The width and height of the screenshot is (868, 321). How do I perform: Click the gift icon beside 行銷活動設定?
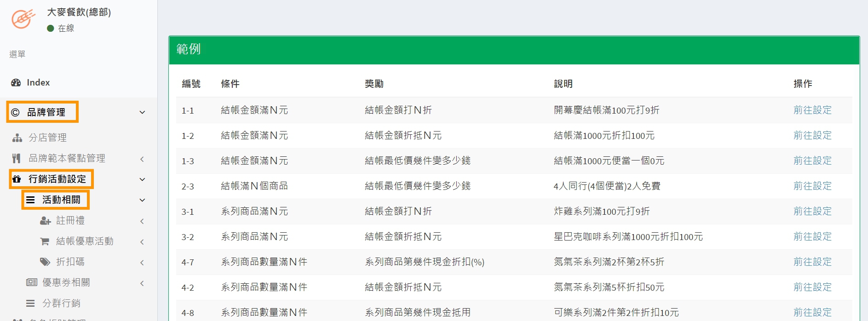(17, 179)
